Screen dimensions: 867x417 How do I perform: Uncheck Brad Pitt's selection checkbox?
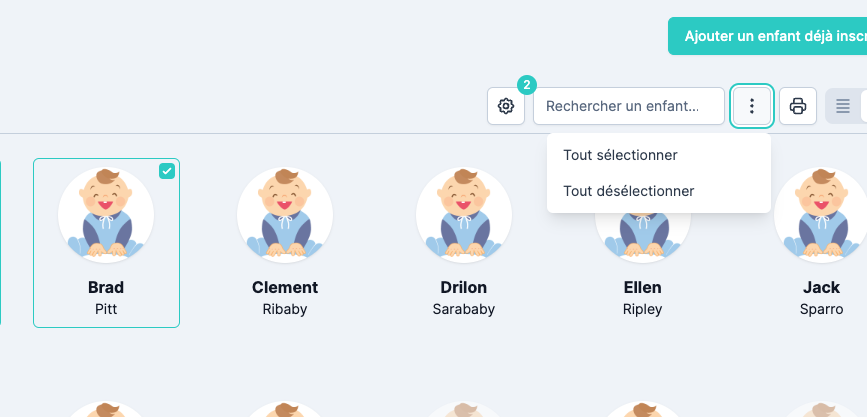click(167, 171)
